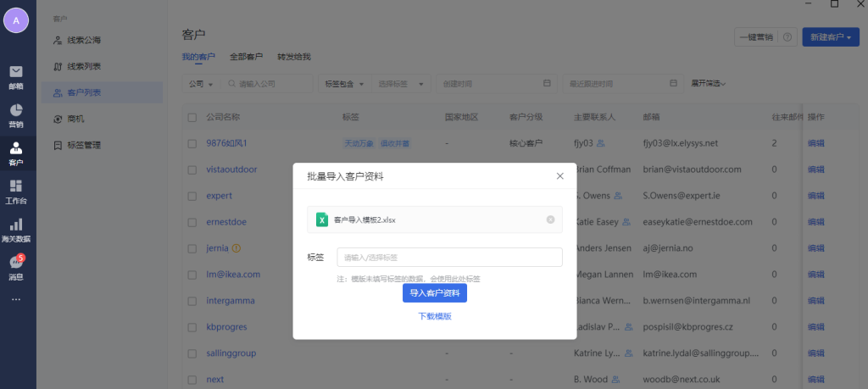This screenshot has width=868, height=389.
Task: Open the 营销 marketing icon in sidebar
Action: (x=16, y=115)
